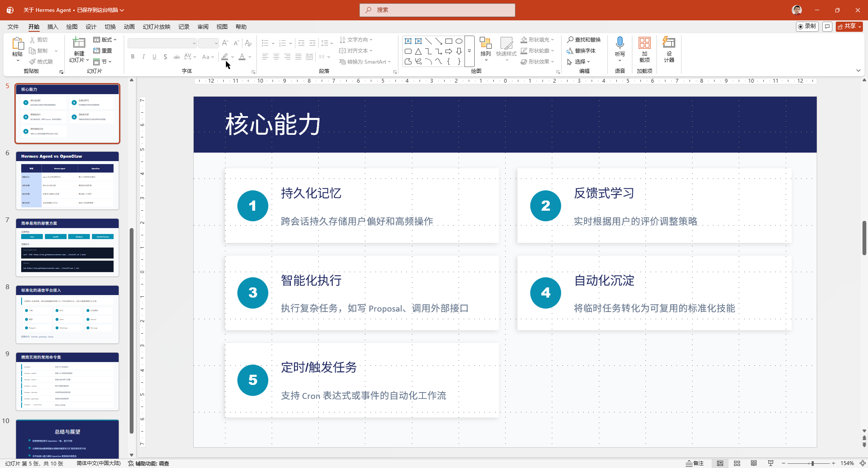Decrease font size with the smaller A icon
Image resolution: width=868 pixels, height=468 pixels.
point(236,43)
